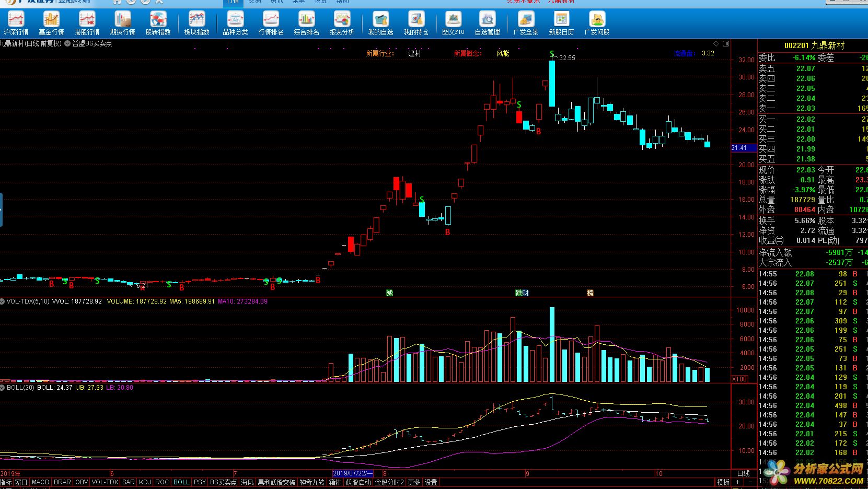Open 沪深行情 market icon
Screen dimensions: 868x489
[16, 24]
